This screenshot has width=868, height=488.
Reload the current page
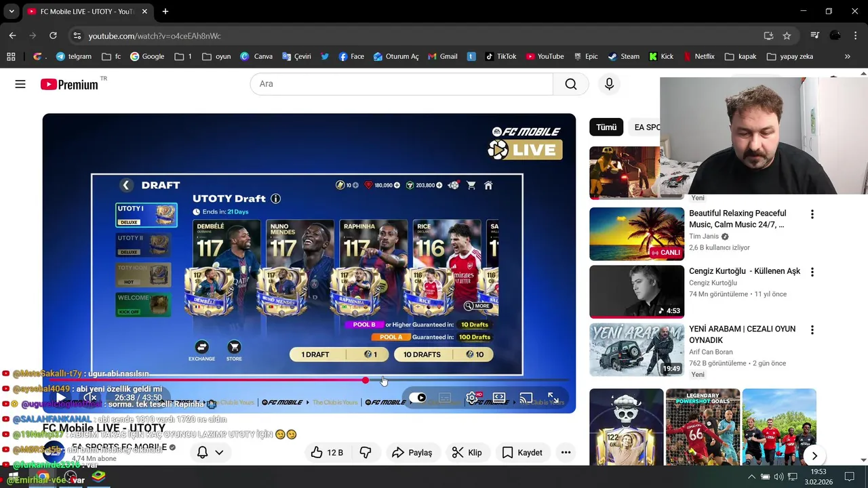(53, 36)
